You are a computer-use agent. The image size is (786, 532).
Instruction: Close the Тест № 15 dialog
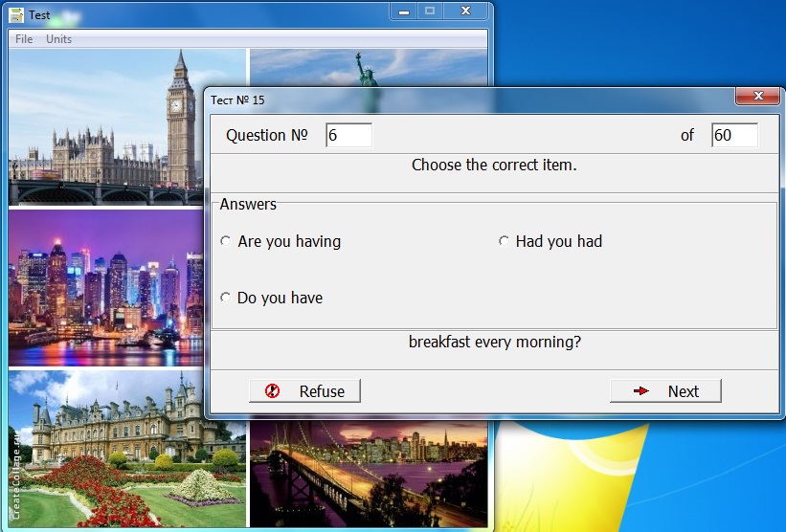(758, 96)
